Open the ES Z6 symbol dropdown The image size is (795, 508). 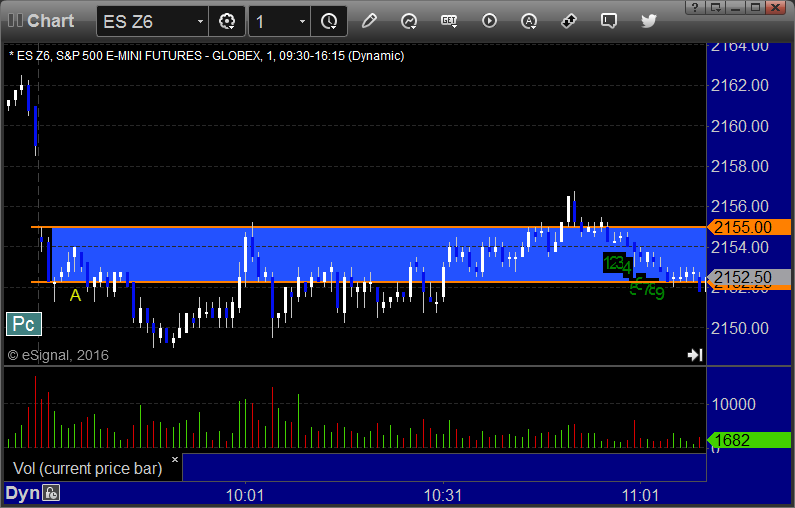(200, 21)
